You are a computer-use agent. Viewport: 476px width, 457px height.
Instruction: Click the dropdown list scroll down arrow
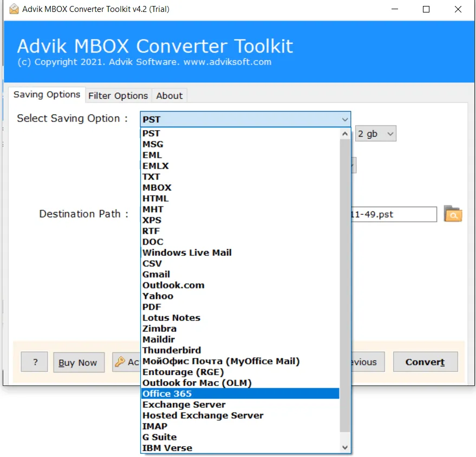click(345, 447)
